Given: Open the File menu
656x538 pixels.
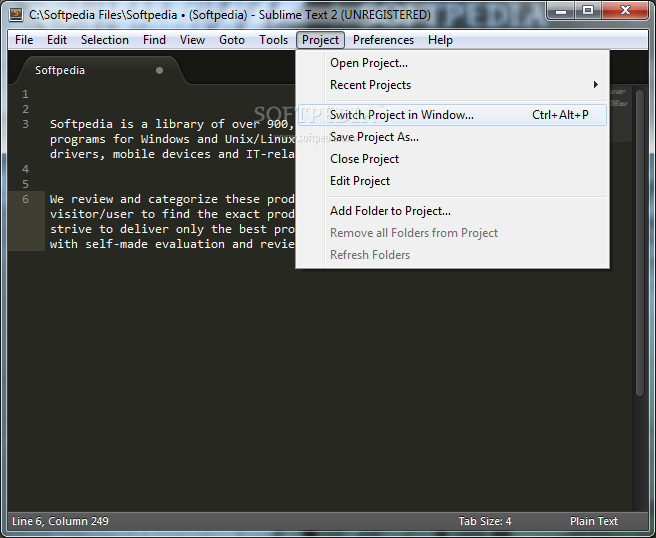Looking at the screenshot, I should point(24,40).
